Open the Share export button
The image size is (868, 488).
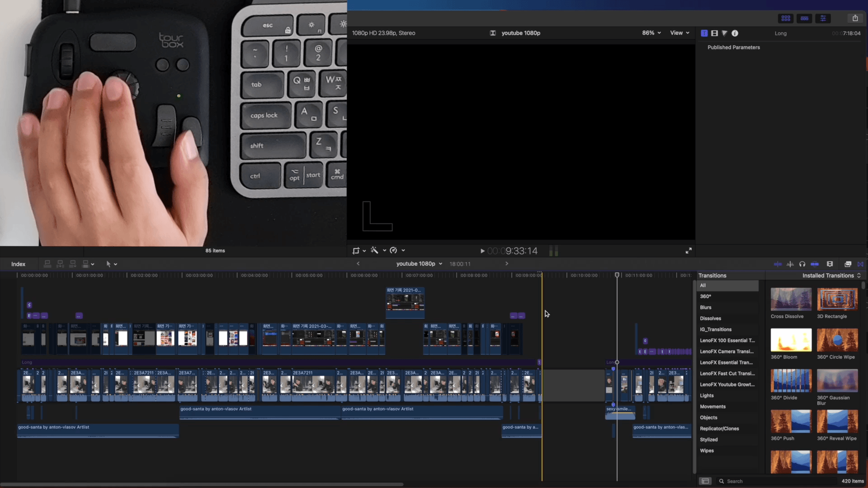[x=855, y=18]
